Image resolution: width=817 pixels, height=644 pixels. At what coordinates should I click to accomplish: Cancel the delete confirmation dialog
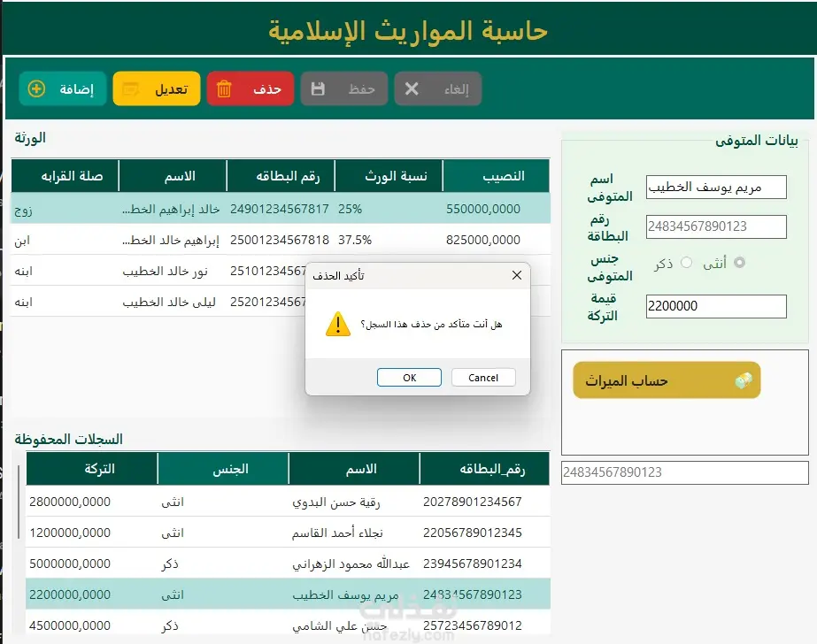[483, 378]
